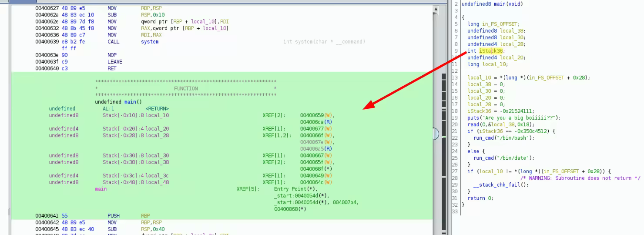Click the listing scrollbar up arrow

click(436, 9)
